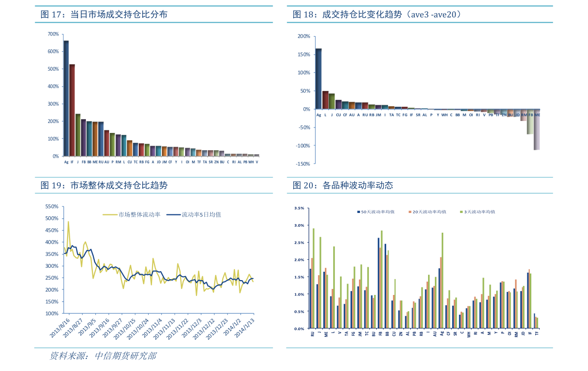
Task: Click the 图 20 各品种波动率动态 title
Action: tap(343, 185)
